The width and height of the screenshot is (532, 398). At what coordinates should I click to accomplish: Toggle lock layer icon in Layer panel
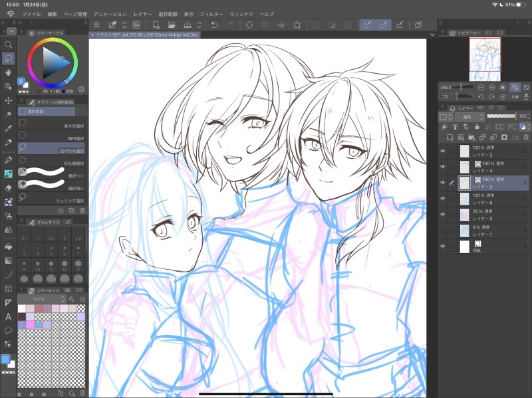click(477, 127)
